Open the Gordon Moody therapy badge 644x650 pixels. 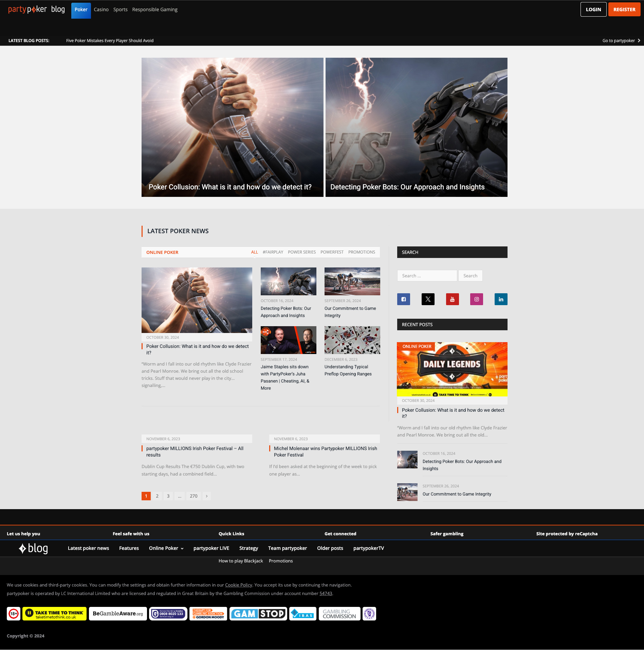[208, 613]
